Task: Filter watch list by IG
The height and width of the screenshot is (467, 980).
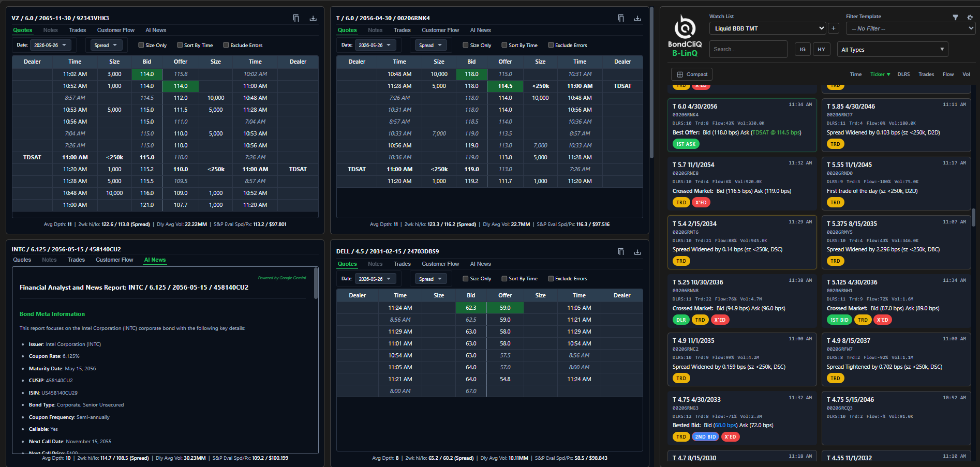Action: (803, 49)
